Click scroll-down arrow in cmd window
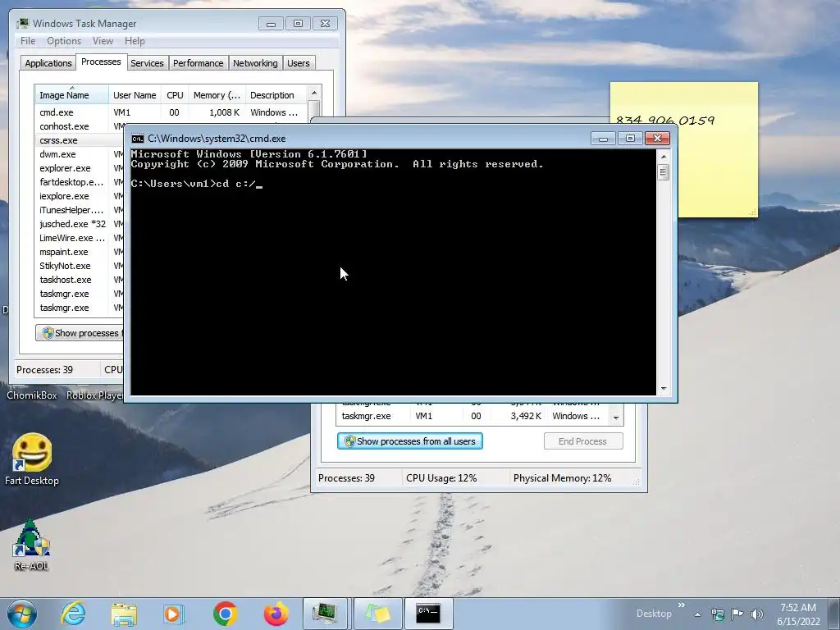Viewport: 840px width, 630px height. 664,388
